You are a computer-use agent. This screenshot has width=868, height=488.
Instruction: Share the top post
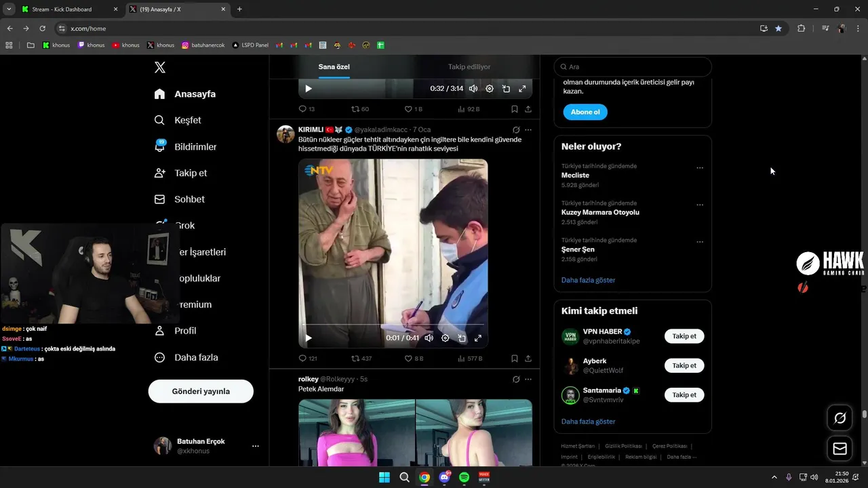[528, 109]
